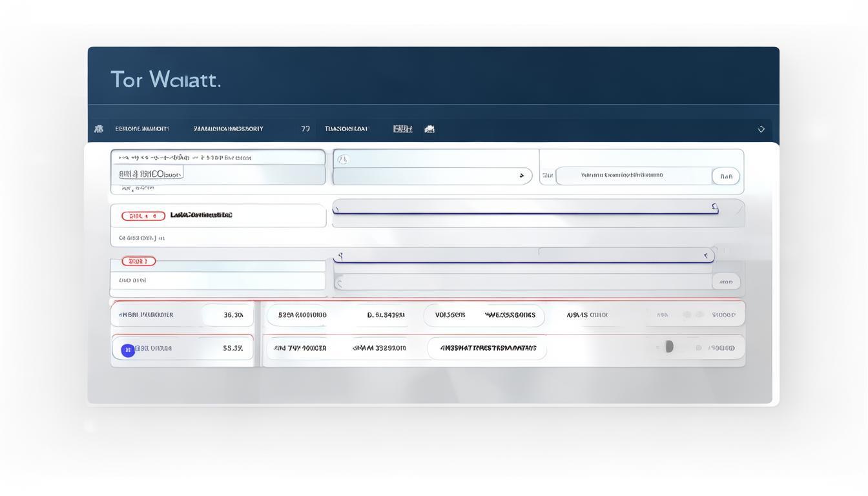Screen dimensions: 868x496
Task: Open the second navigation bar menu item
Action: coord(229,129)
